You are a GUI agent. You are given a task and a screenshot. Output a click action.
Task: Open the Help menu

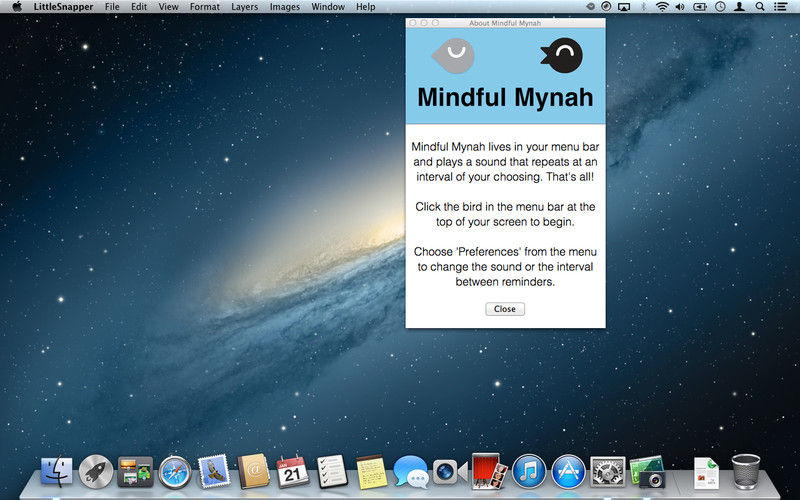[x=365, y=7]
